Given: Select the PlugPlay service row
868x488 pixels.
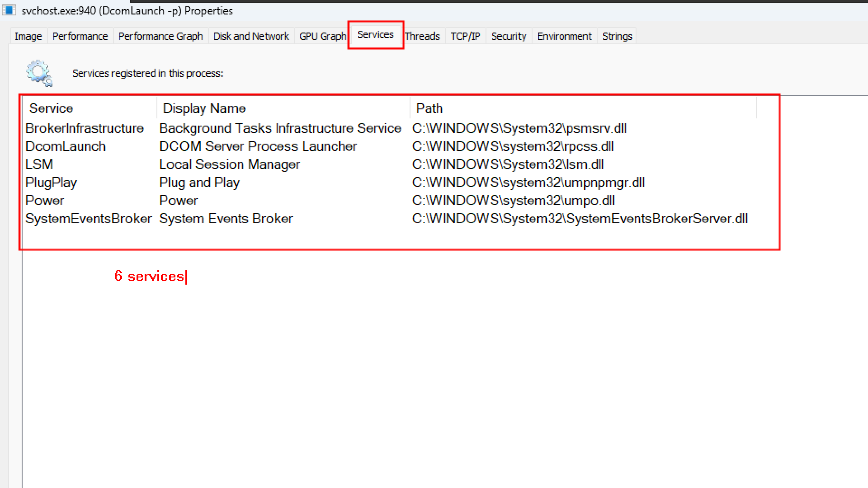Looking at the screenshot, I should coord(51,183).
